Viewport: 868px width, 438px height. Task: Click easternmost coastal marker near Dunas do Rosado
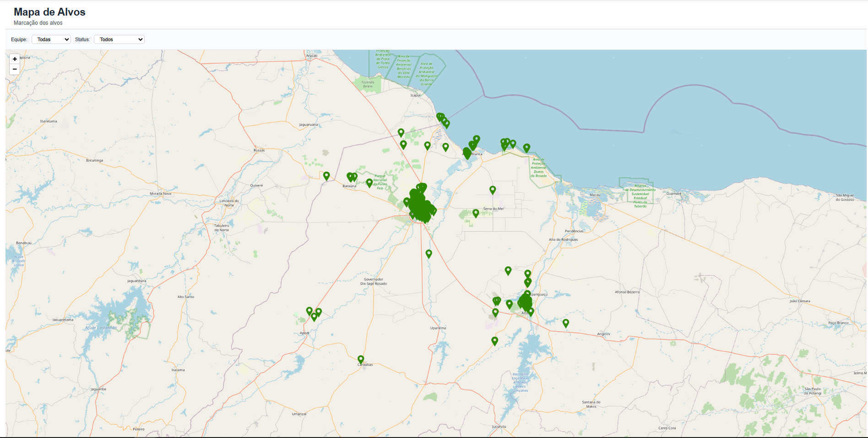click(526, 147)
